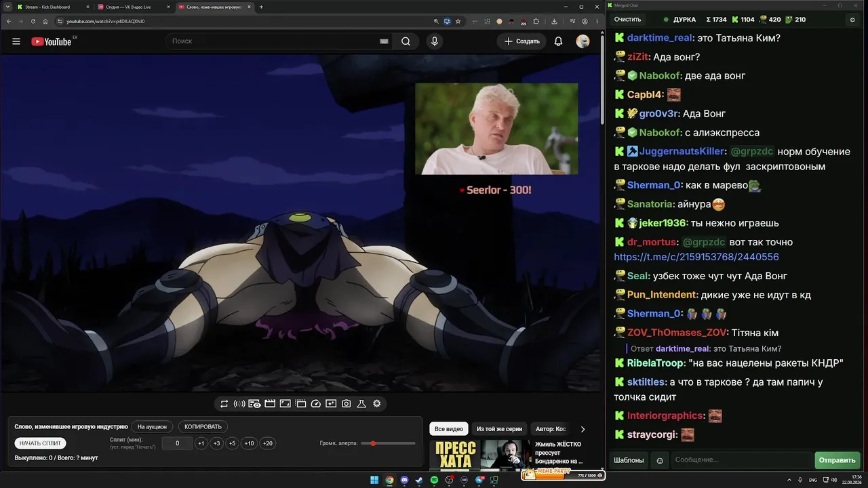The width and height of the screenshot is (868, 488).
Task: Go to the YouTube home logo
Action: tap(51, 41)
